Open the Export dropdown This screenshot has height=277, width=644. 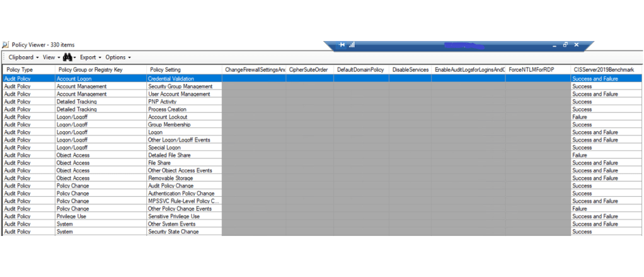pyautogui.click(x=89, y=57)
